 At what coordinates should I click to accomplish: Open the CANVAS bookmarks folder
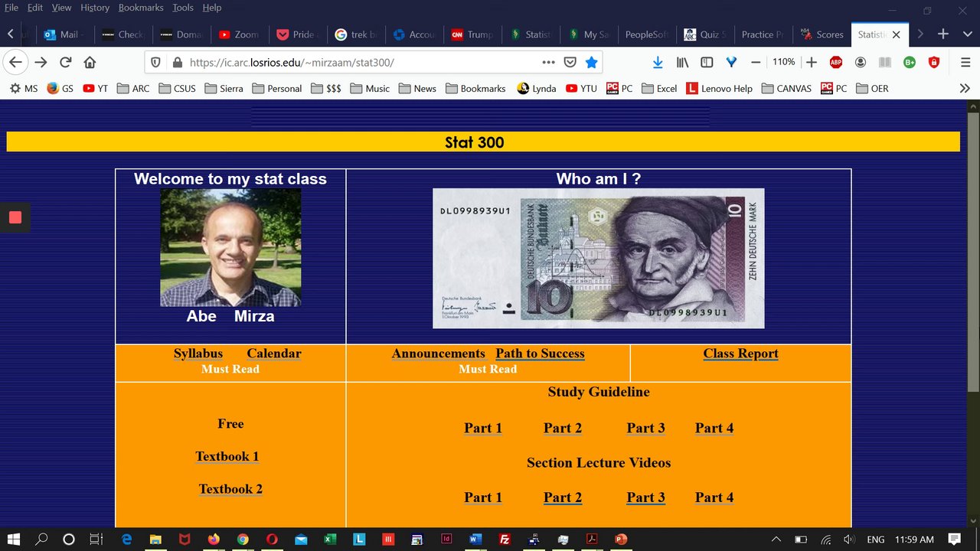(x=786, y=88)
